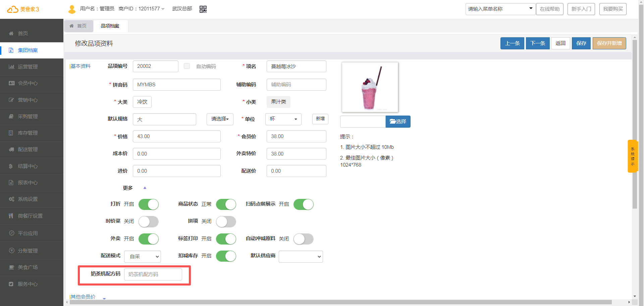Open the 默认供应商 dropdown
Image resolution: width=644 pixels, height=306 pixels.
(x=301, y=257)
